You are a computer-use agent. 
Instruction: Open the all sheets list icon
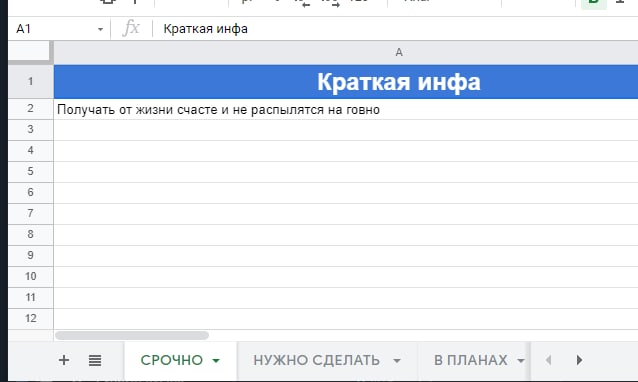95,360
